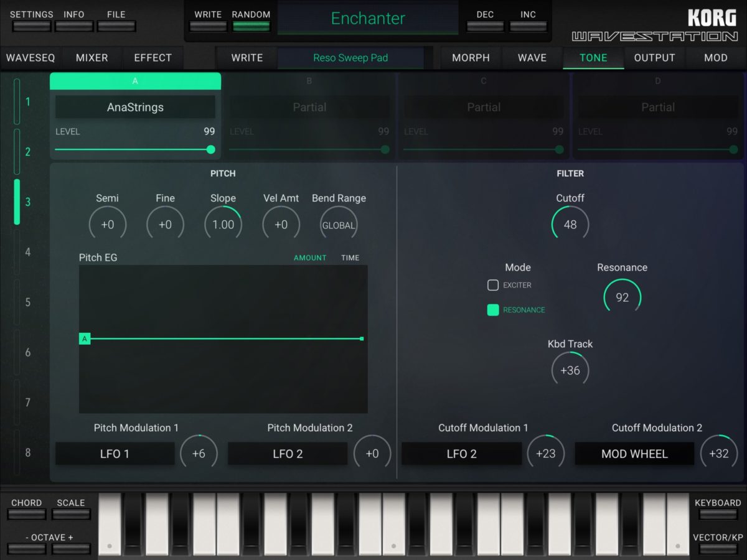The width and height of the screenshot is (747, 560).
Task: Open the SETTINGS button
Action: (x=32, y=26)
